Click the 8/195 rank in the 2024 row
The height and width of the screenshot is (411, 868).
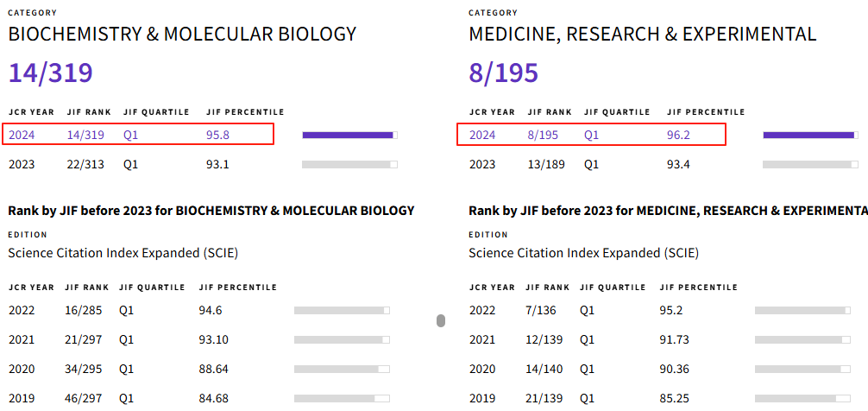point(544,135)
